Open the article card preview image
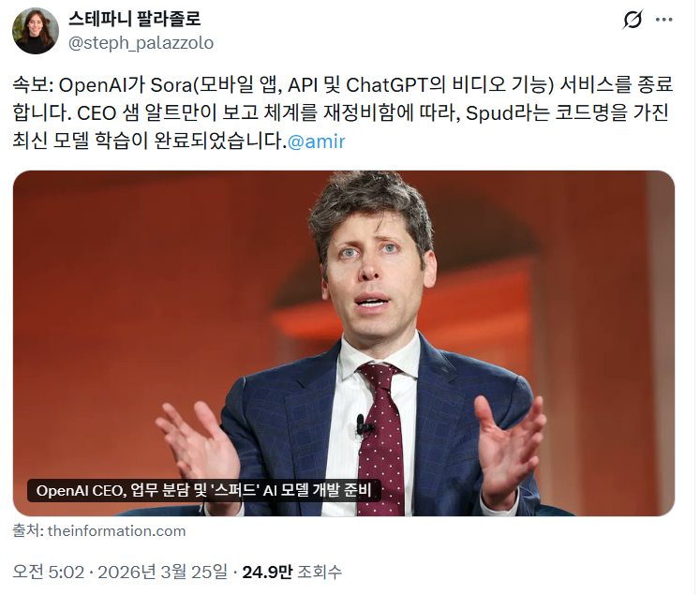The height and width of the screenshot is (595, 700). tap(344, 343)
